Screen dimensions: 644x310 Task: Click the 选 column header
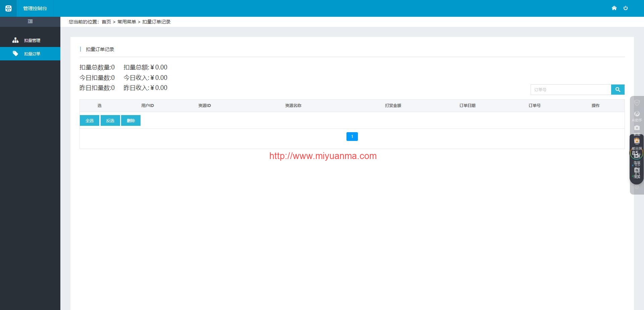tap(100, 106)
